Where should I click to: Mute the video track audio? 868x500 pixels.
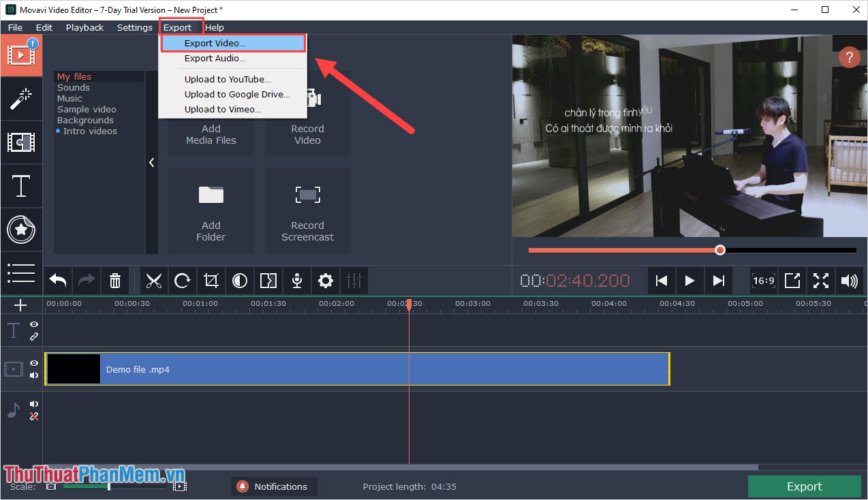coord(33,374)
